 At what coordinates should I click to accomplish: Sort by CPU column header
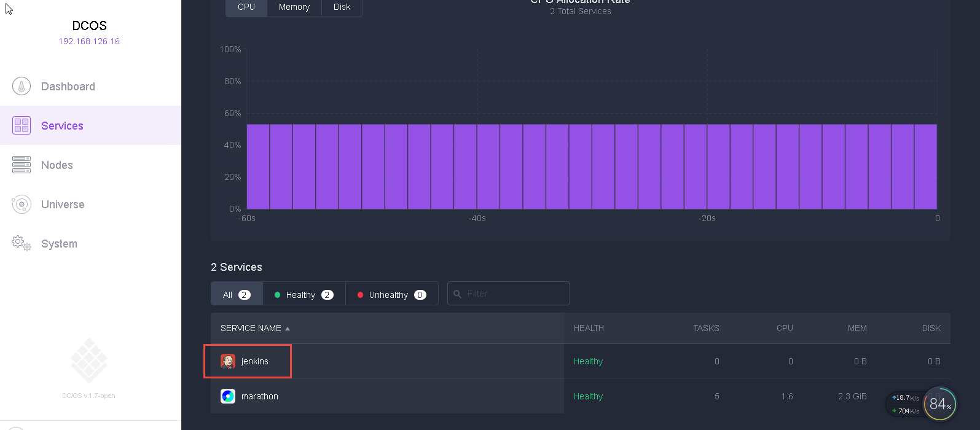785,328
